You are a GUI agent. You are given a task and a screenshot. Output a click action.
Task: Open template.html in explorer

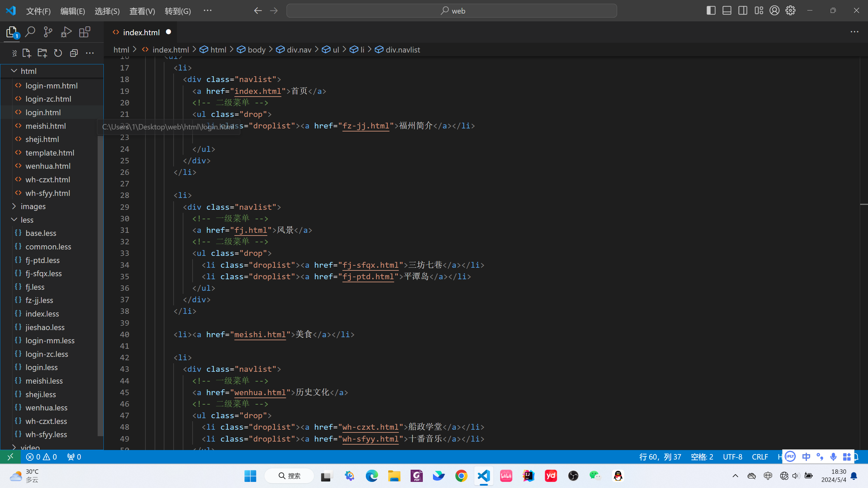point(52,153)
